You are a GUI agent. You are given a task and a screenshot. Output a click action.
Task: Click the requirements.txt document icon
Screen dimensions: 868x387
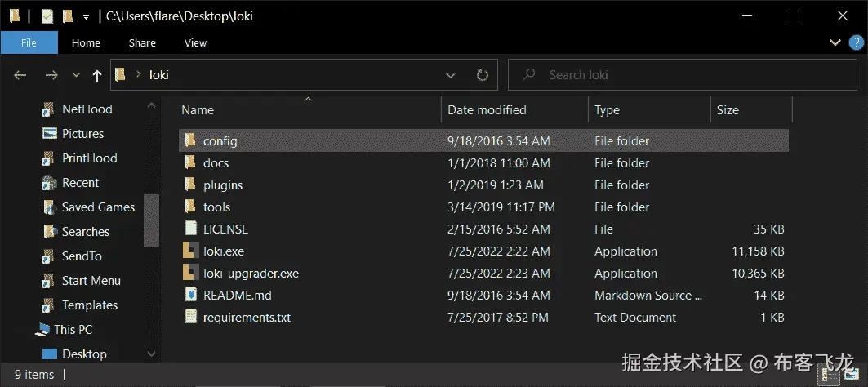[x=190, y=318]
